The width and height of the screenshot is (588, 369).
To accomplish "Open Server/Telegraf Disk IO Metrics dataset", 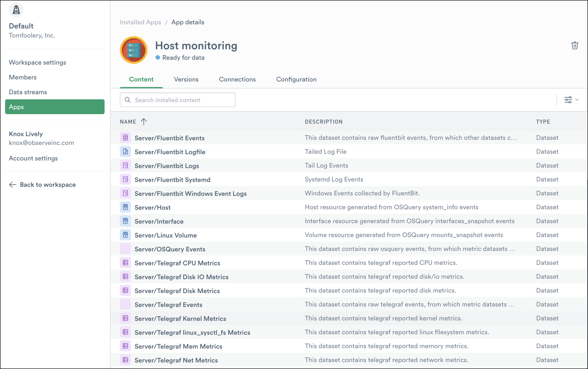I will click(x=181, y=277).
